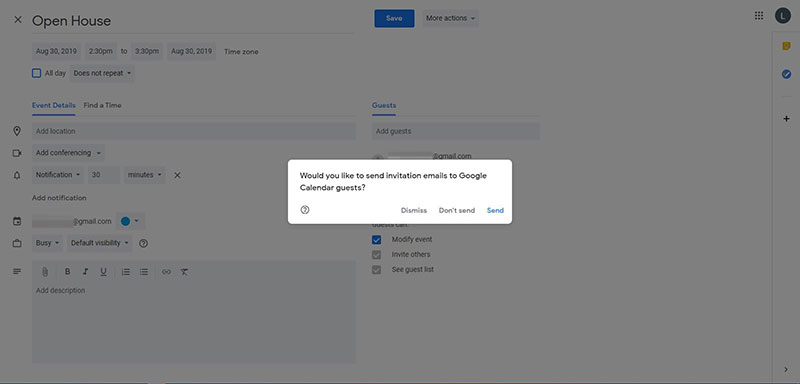The height and width of the screenshot is (384, 800).
Task: Open the minutes unit dropdown
Action: (145, 175)
